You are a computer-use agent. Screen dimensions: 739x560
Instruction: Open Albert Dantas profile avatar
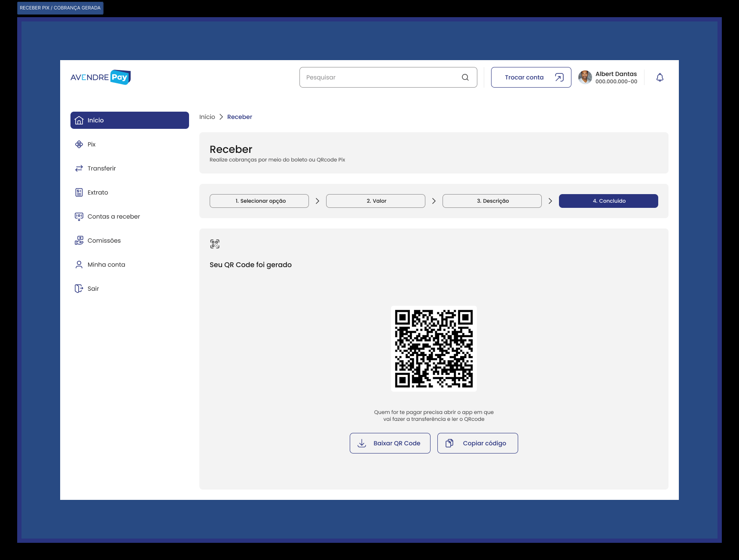[x=585, y=77]
